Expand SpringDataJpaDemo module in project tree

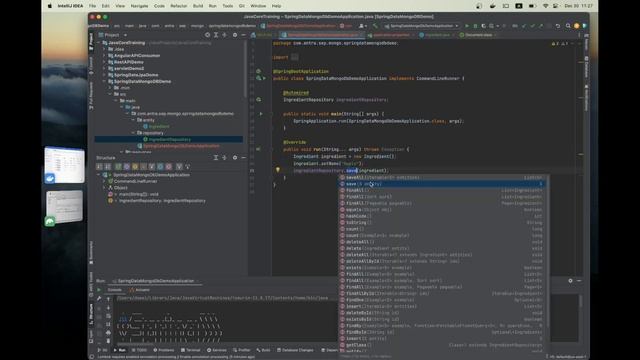click(x=105, y=75)
